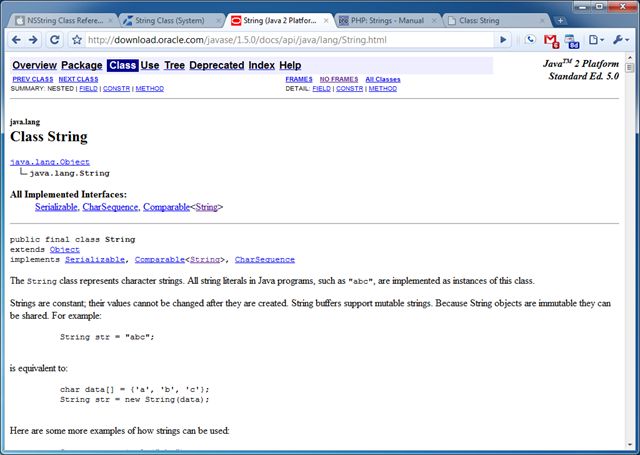Switch to the Class: String tab
This screenshot has width=640, height=455.
click(495, 20)
